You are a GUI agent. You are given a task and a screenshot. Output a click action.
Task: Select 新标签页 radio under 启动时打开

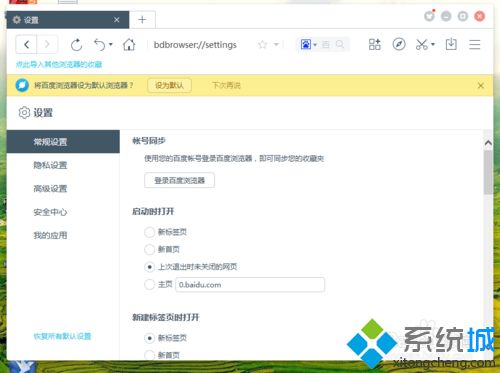[x=149, y=232]
